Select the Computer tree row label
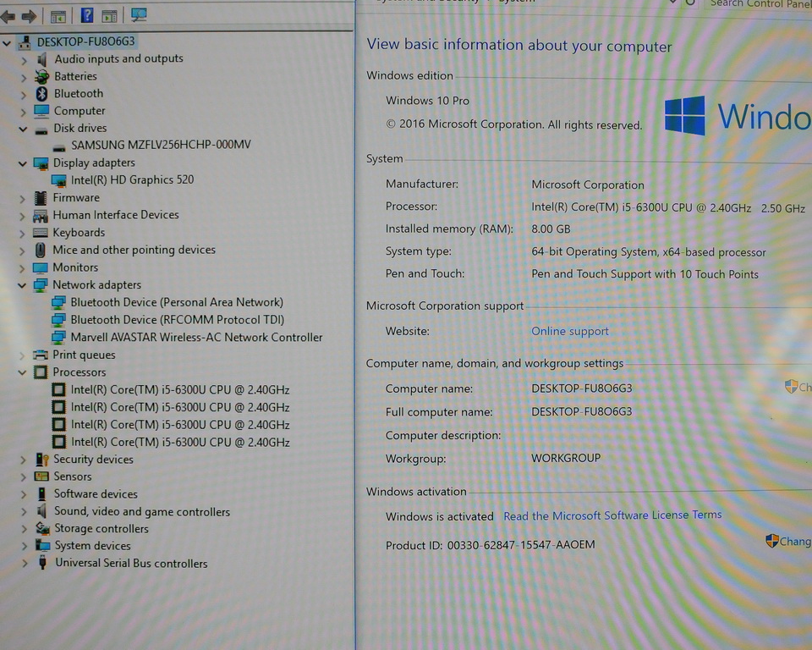 pyautogui.click(x=80, y=111)
